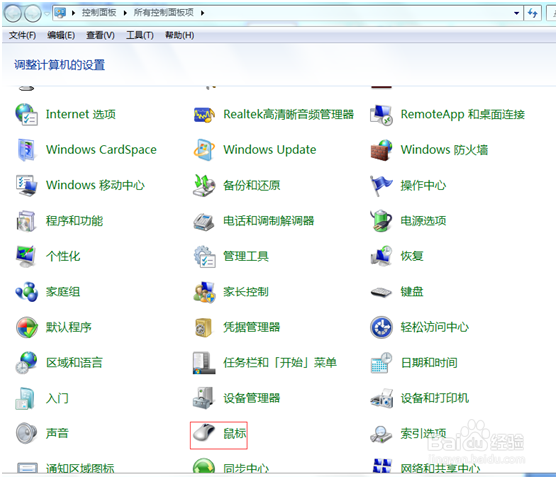Click the 任务栏和「开始」菜单 icon
Screen dimensions: 558x479
click(204, 363)
